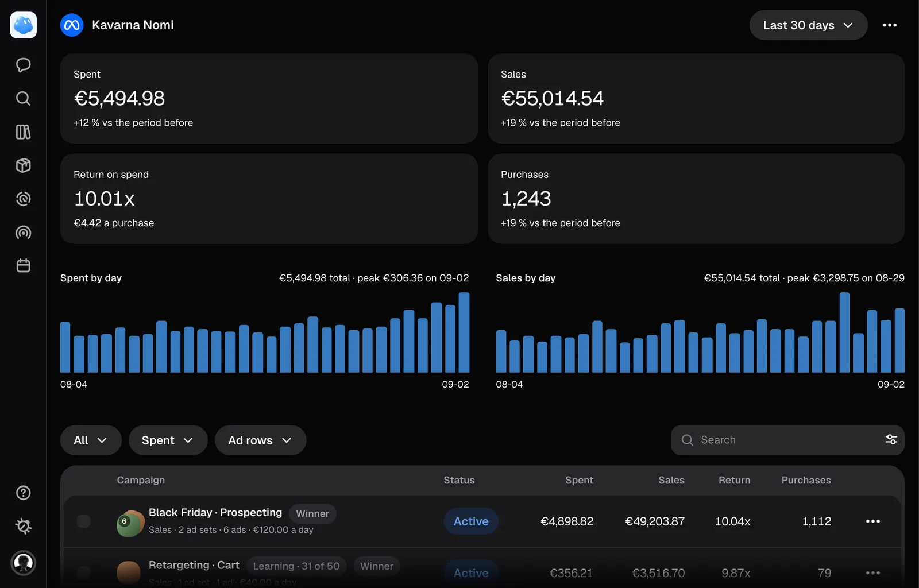Click the Black Friday · Prospecting campaign name
Image resolution: width=919 pixels, height=588 pixels.
215,512
